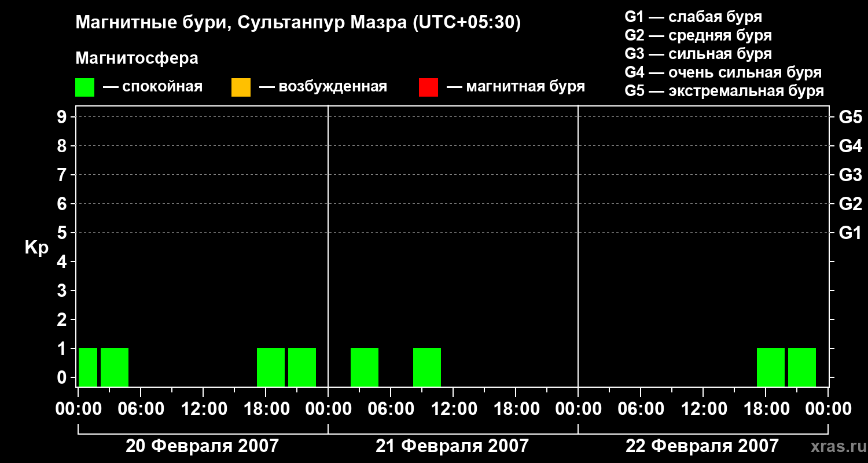Click the 'Kp' y-axis title
Screen dimensions: 868x463
[x=36, y=248]
